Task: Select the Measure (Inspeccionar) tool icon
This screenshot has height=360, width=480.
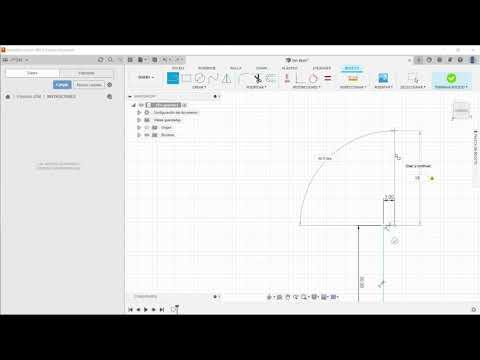Action: click(353, 79)
